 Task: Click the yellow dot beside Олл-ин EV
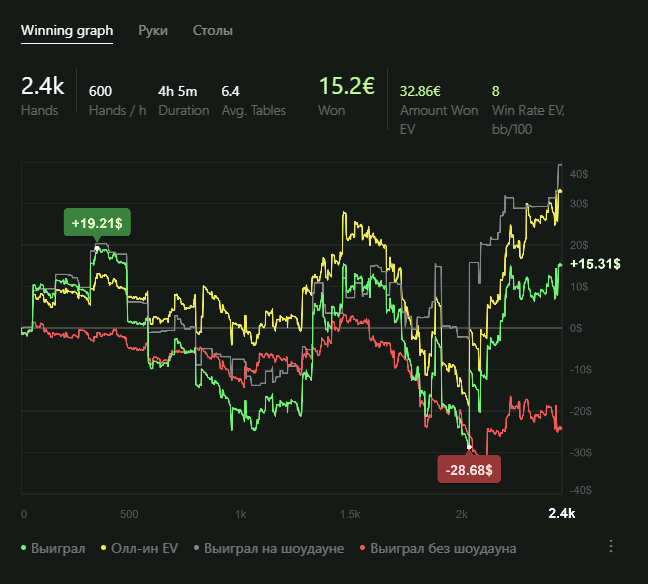(x=104, y=548)
